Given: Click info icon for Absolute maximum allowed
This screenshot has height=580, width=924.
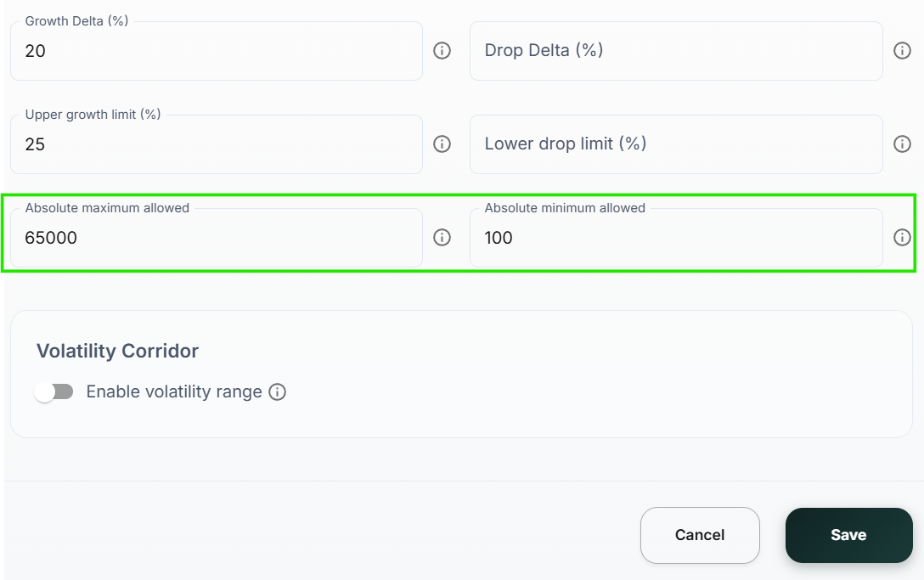Looking at the screenshot, I should click(442, 238).
